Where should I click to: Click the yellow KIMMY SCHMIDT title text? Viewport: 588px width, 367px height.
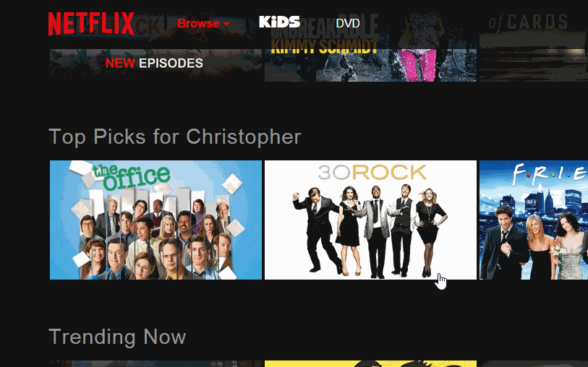pos(324,46)
